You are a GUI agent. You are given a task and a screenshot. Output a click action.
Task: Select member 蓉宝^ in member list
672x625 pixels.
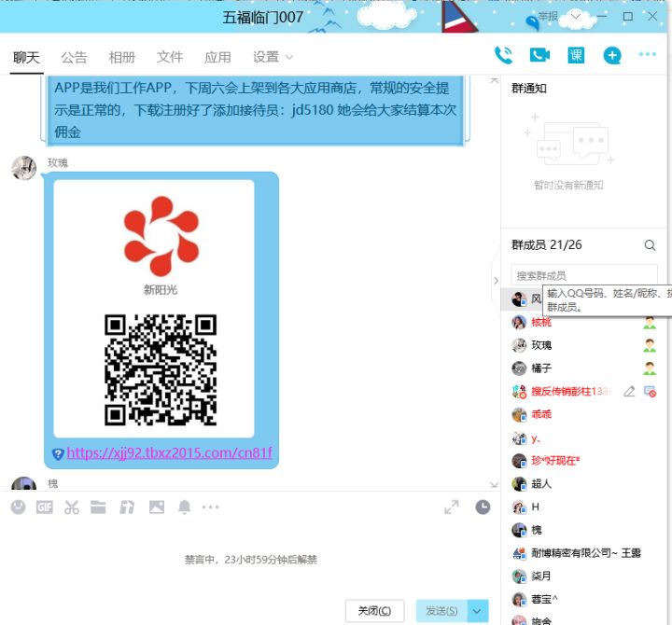tap(583, 600)
